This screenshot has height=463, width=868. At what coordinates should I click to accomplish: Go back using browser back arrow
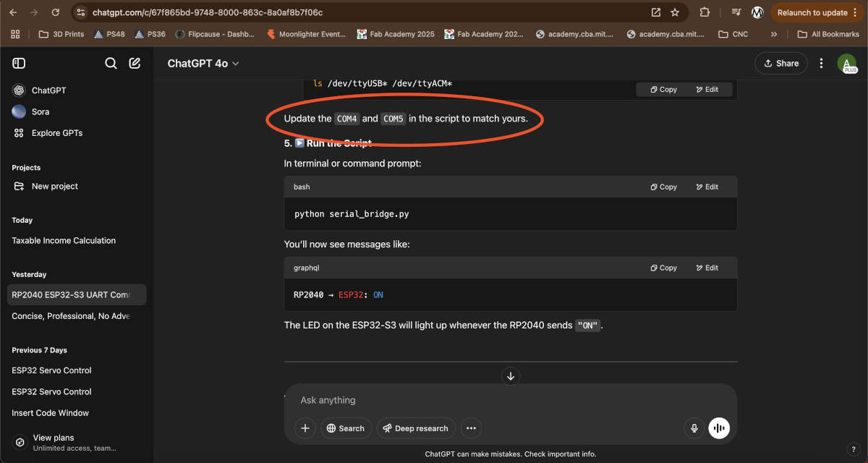pyautogui.click(x=14, y=12)
